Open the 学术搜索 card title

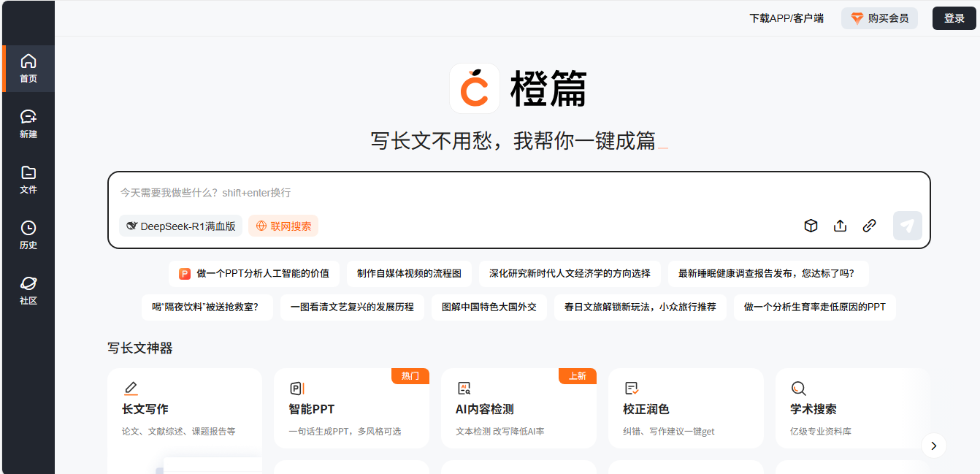coord(814,409)
